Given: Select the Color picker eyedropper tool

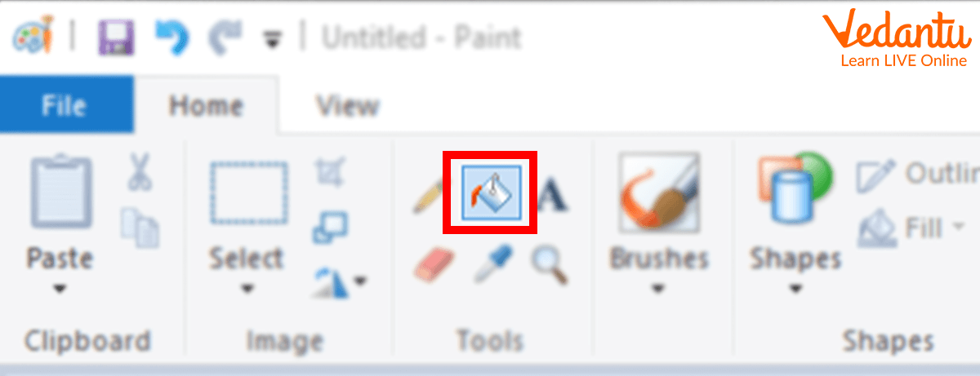Looking at the screenshot, I should click(x=492, y=263).
